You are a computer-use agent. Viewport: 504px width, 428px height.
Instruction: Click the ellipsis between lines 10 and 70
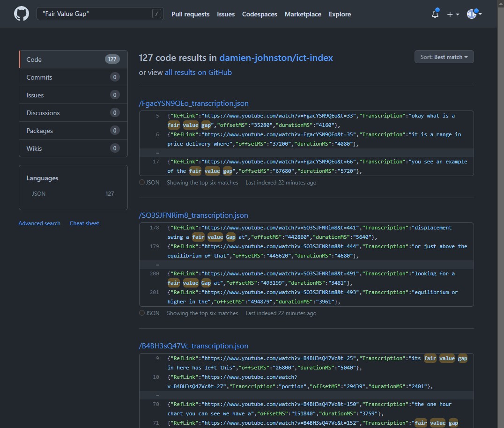[157, 396]
